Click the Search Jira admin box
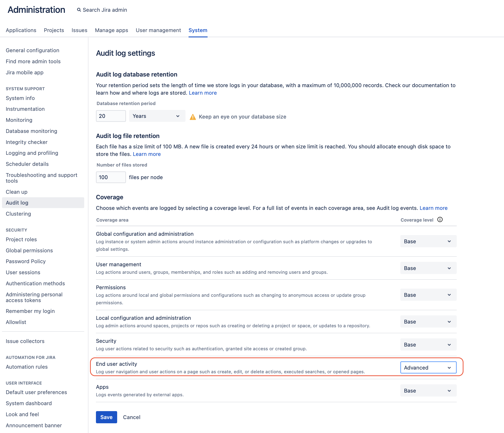 [105, 10]
